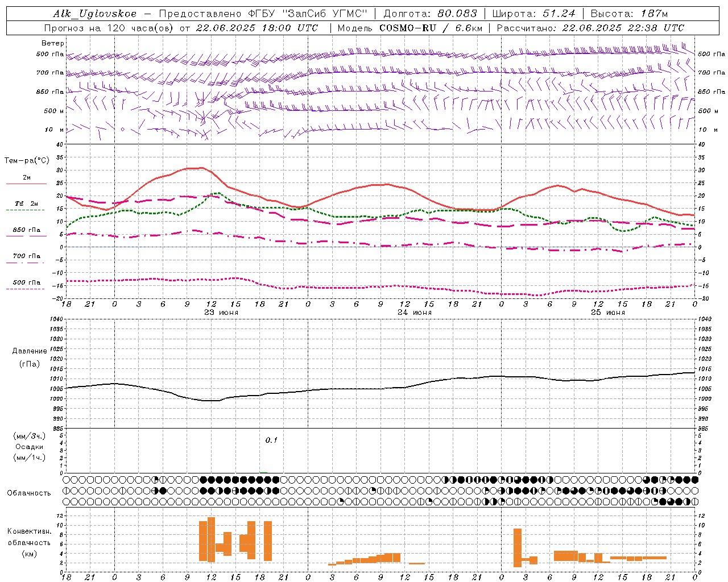Click the (гПа) unit under Давление
This screenshot has height=582, width=728.
(x=30, y=364)
